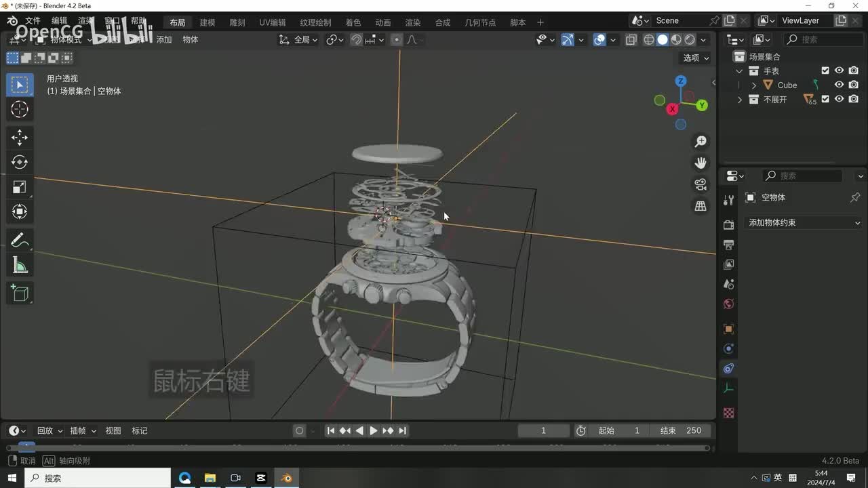Open the 添加 menu in viewport header
The image size is (868, 488).
pyautogui.click(x=164, y=40)
